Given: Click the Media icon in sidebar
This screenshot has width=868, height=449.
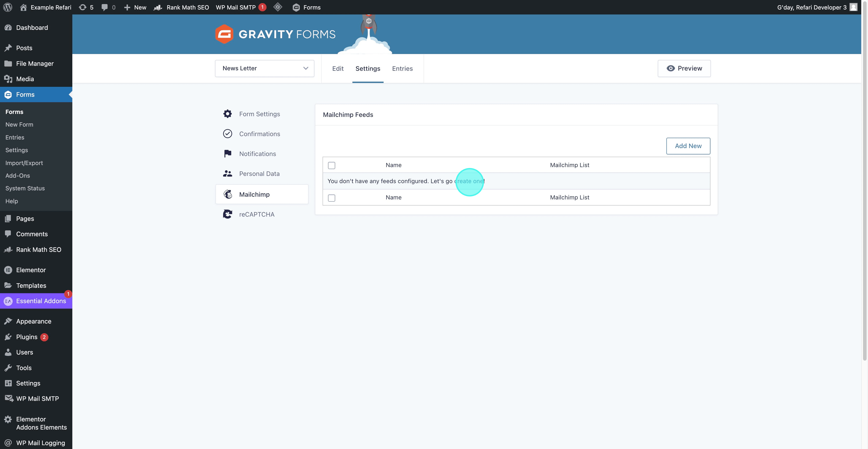Looking at the screenshot, I should pyautogui.click(x=8, y=79).
